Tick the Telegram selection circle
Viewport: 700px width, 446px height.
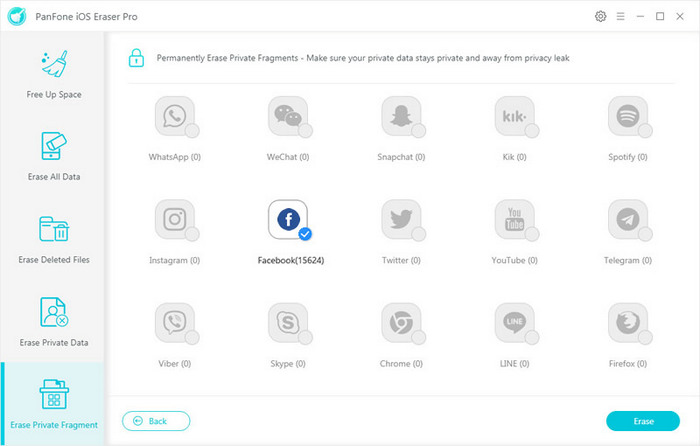646,234
